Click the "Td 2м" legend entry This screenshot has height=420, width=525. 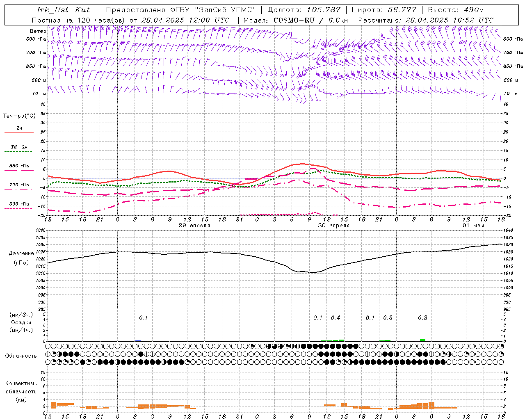[19, 147]
